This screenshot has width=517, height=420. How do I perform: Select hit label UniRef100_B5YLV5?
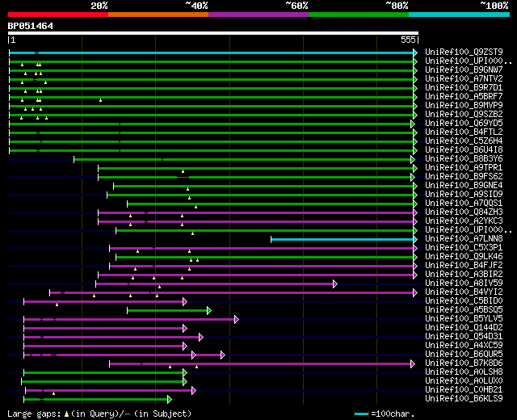click(x=464, y=319)
